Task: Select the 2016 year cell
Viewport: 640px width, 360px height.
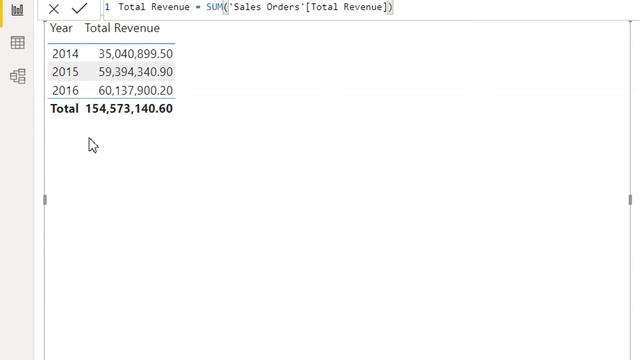Action: coord(65,90)
